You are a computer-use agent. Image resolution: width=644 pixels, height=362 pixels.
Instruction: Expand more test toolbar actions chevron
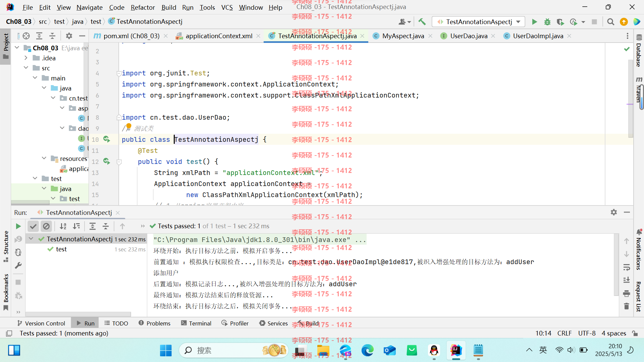pyautogui.click(x=143, y=226)
